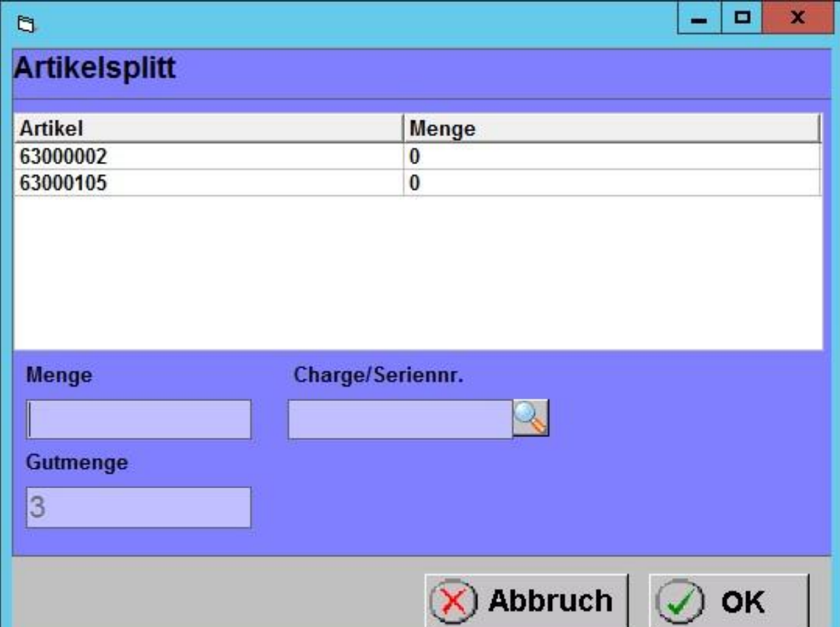Click into the Charge/Seriennr. input field
The image size is (840, 627).
coord(400,419)
